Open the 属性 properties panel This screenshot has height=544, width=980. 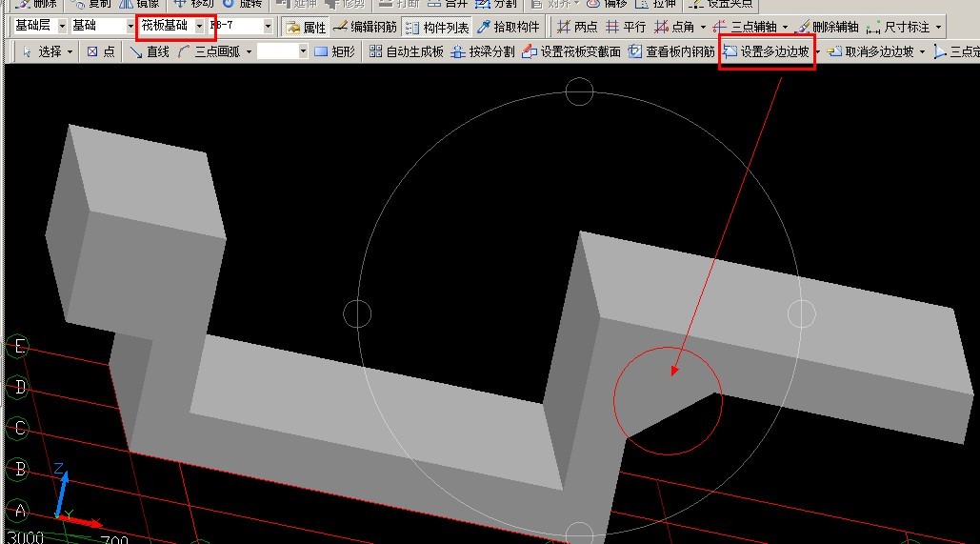coord(307,27)
